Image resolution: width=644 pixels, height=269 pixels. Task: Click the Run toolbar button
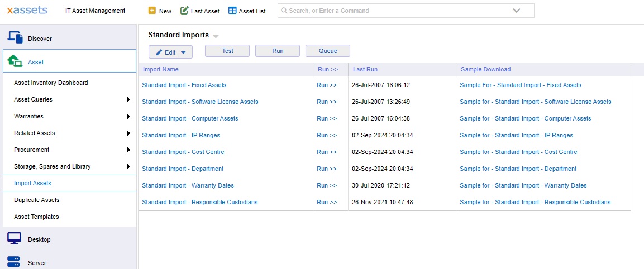coord(278,51)
